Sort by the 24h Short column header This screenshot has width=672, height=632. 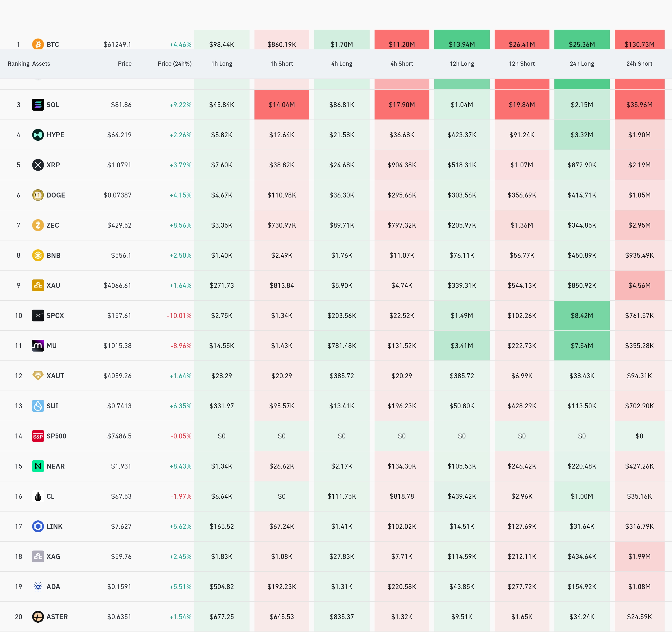639,63
